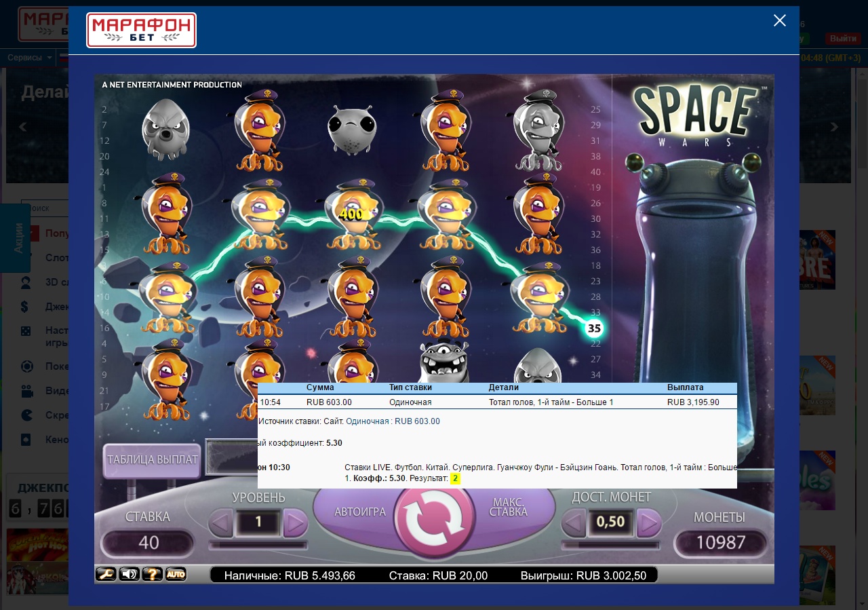Image resolution: width=868 pixels, height=610 pixels.
Task: Click the ТАБЛИЦА ВЫПЛАТ paytable button
Action: click(152, 459)
